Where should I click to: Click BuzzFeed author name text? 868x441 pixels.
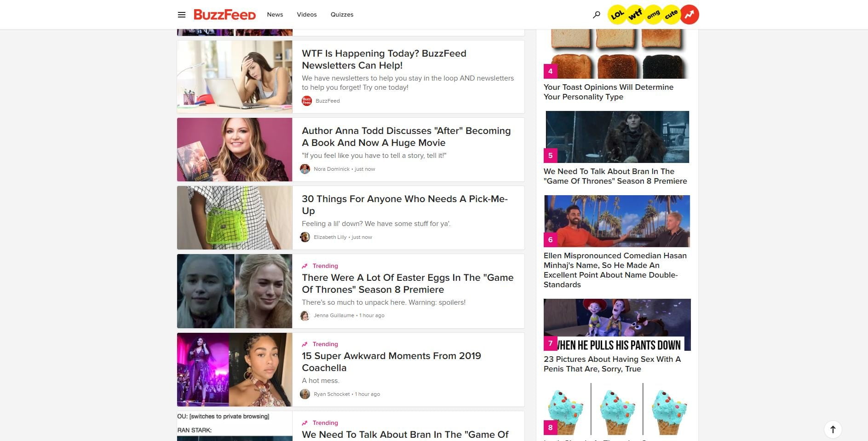click(328, 101)
